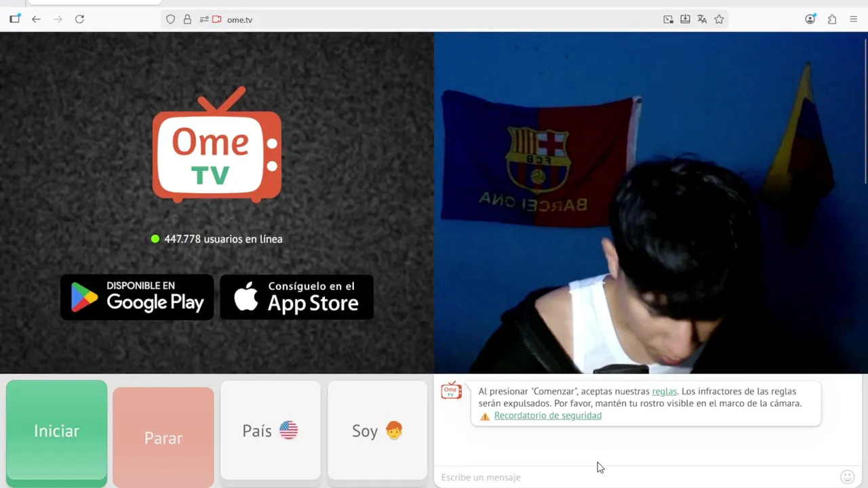Screen dimensions: 868x488
Task: Start chatting with the Iniciar button
Action: [x=57, y=431]
